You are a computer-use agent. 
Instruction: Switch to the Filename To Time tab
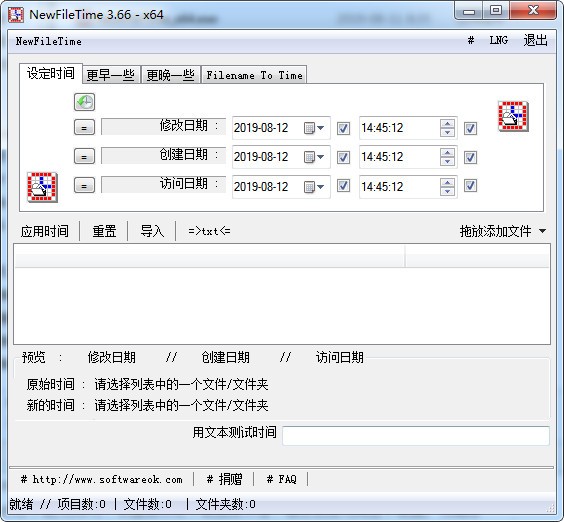(x=254, y=75)
